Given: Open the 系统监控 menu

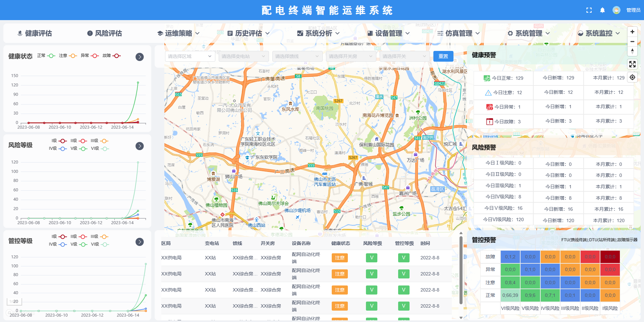Looking at the screenshot, I should click(599, 33).
